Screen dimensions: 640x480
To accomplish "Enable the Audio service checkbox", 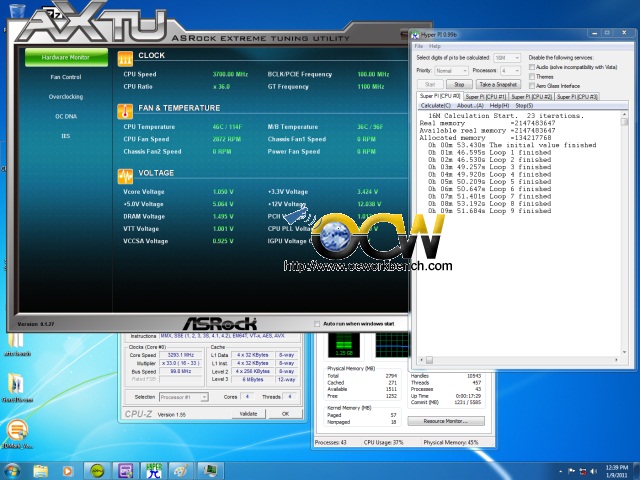I will (532, 67).
